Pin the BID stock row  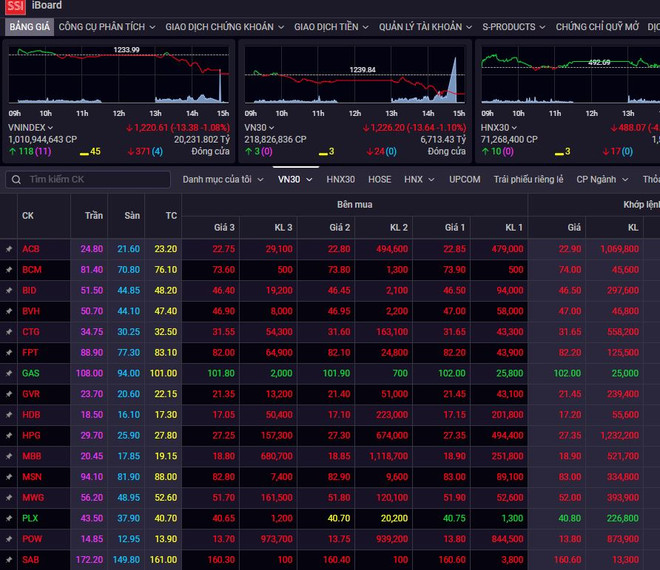[x=9, y=290]
